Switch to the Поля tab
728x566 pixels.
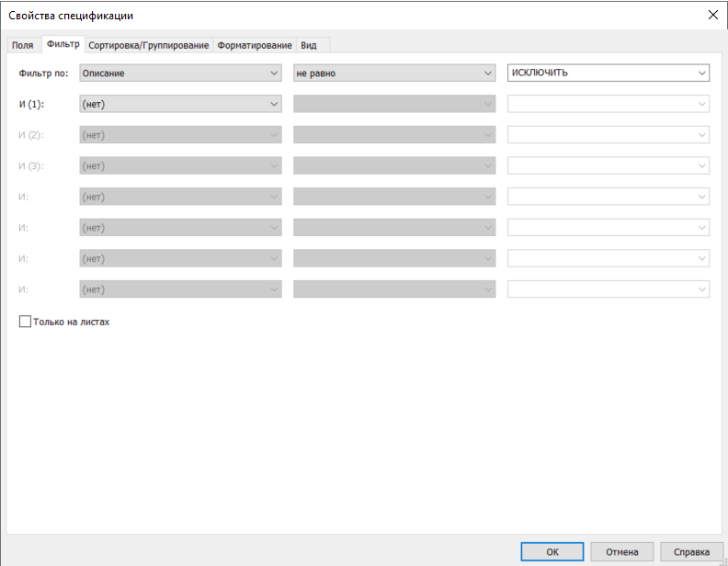(x=22, y=45)
